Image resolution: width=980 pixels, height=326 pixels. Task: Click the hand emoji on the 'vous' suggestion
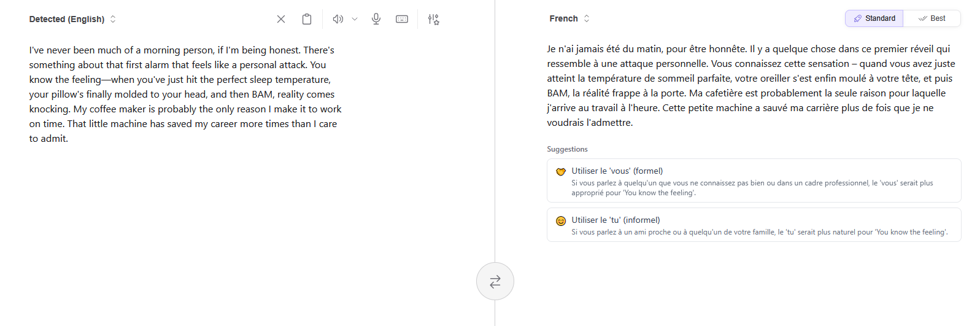pos(561,172)
